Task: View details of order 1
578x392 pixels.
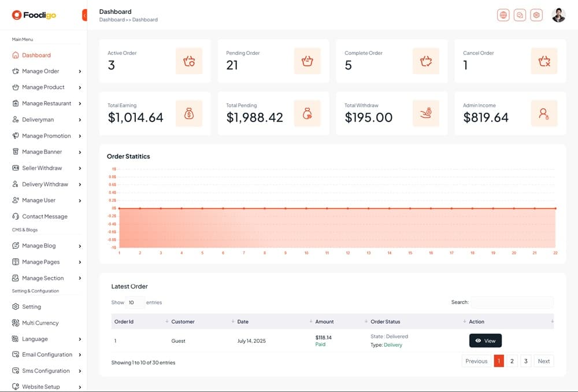Action: [x=485, y=341]
